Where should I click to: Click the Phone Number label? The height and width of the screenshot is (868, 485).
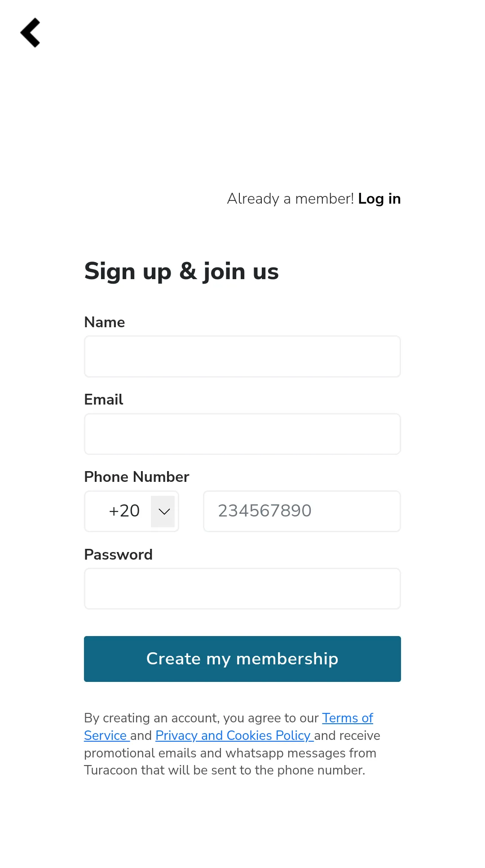coord(137,477)
